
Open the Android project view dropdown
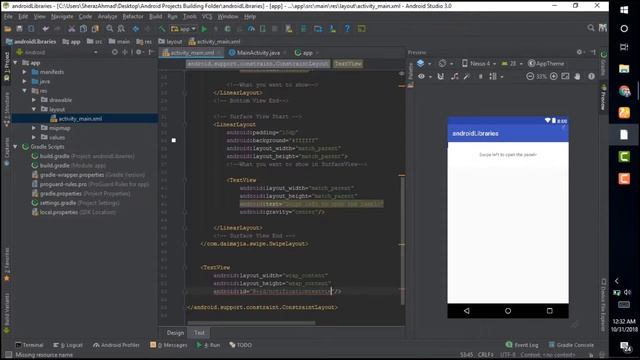click(57, 52)
